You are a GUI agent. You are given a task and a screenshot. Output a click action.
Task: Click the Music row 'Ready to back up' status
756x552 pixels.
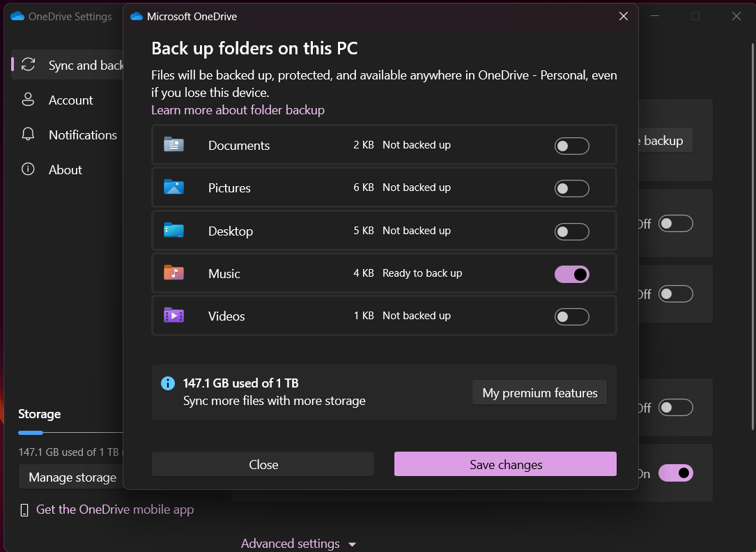point(422,273)
